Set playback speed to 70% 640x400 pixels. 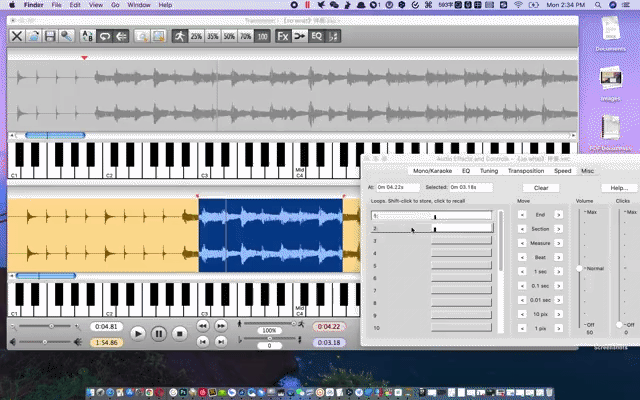pos(245,36)
